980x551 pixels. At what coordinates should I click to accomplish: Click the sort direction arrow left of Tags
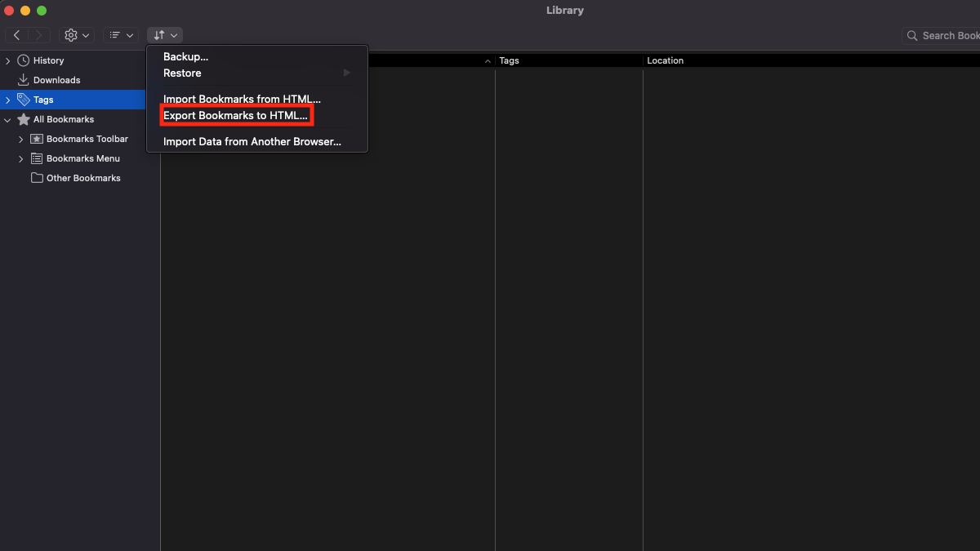pos(488,61)
